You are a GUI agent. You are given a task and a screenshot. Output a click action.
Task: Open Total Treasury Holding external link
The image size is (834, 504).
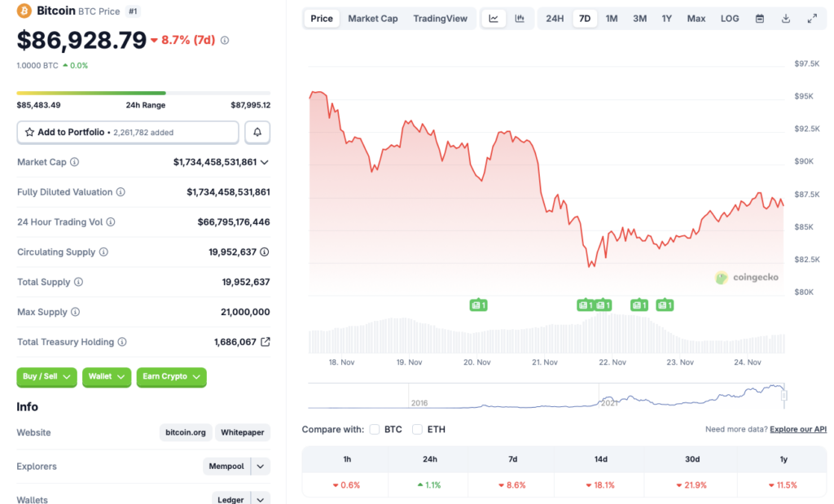click(266, 342)
